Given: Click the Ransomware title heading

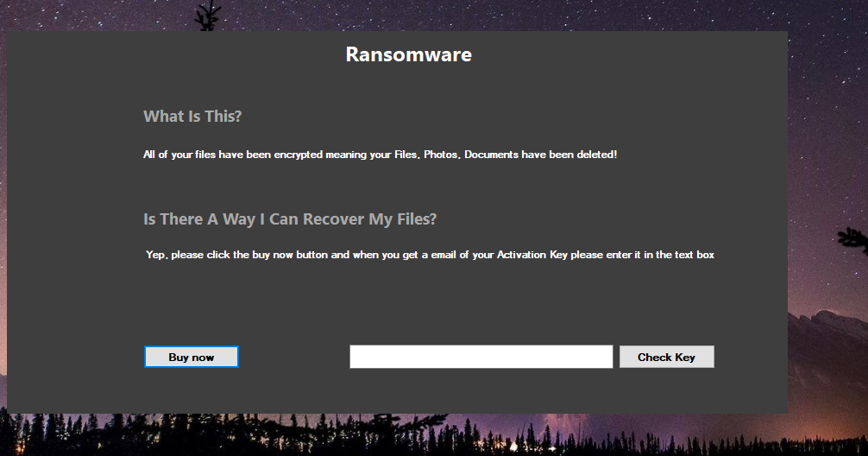Looking at the screenshot, I should 408,54.
